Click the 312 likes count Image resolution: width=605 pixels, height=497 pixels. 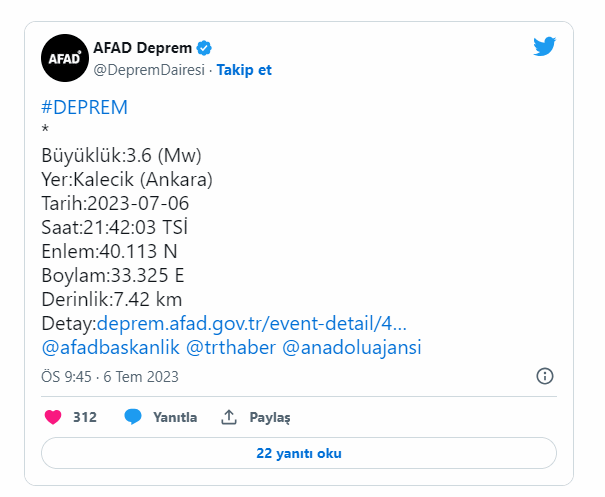85,417
